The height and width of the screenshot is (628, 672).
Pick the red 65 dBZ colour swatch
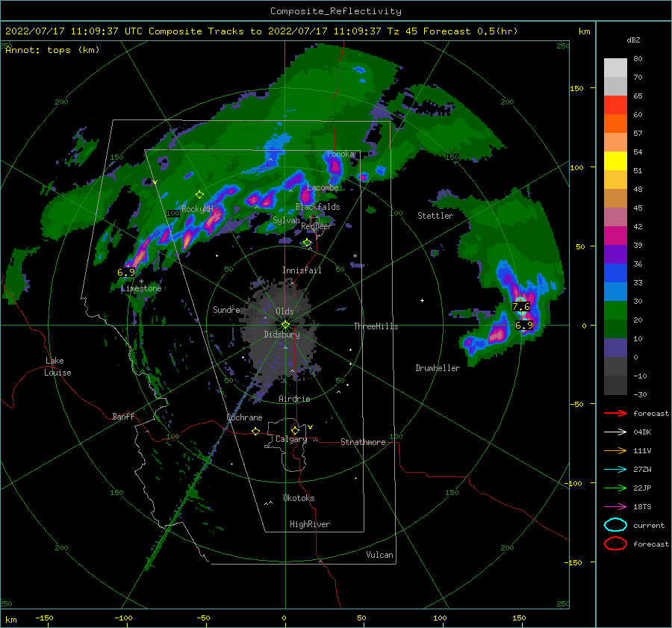[615, 105]
